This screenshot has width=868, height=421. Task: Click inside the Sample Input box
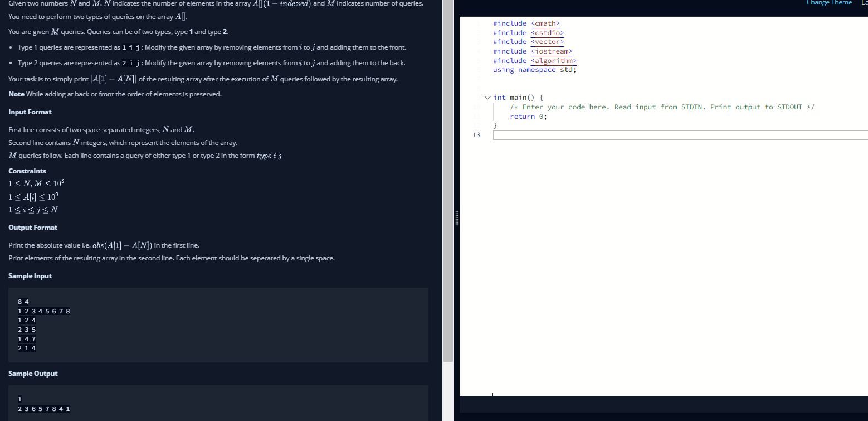pos(217,325)
